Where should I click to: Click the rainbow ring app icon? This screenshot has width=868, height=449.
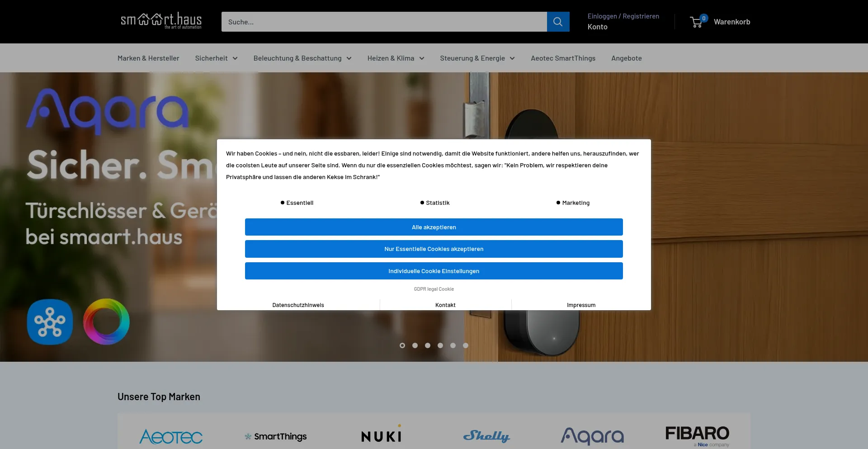(x=106, y=321)
